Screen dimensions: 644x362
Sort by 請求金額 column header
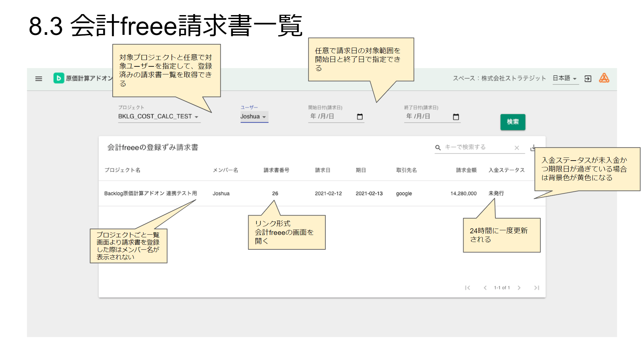point(466,170)
